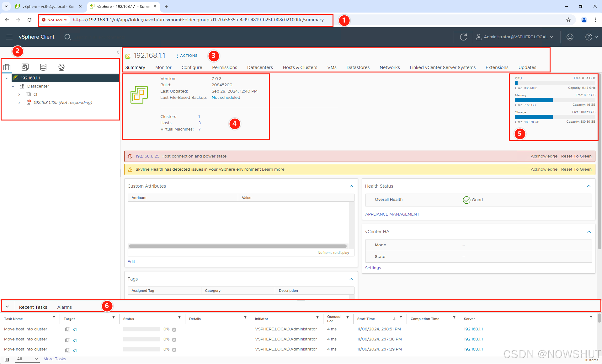Acknowledge the host connection red alarm
Viewport: 602px width, 364px height.
[x=544, y=156]
